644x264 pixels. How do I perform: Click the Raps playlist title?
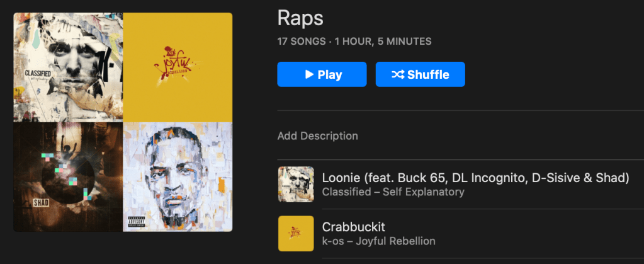pos(300,18)
